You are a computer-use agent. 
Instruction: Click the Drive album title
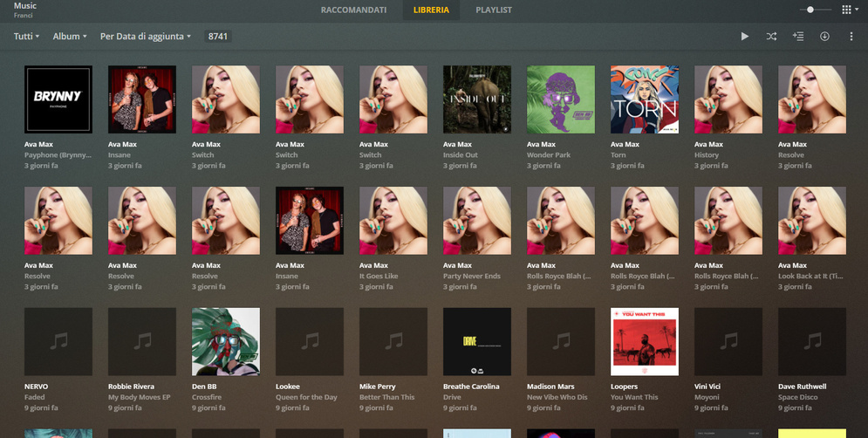(x=452, y=397)
